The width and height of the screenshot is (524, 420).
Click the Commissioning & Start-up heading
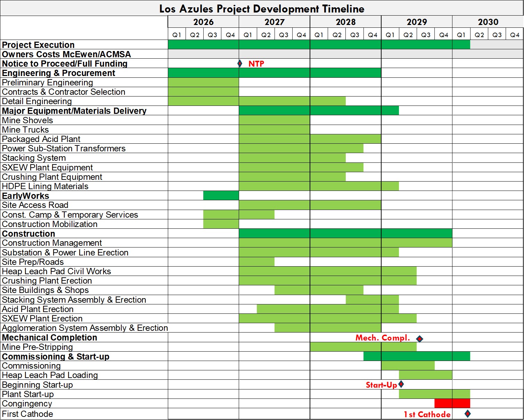click(x=56, y=356)
